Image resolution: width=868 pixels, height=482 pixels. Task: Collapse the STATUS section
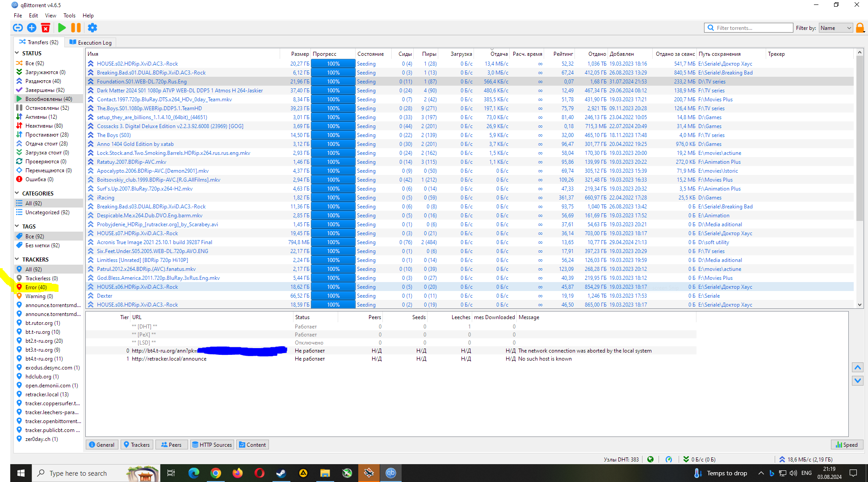tap(17, 53)
